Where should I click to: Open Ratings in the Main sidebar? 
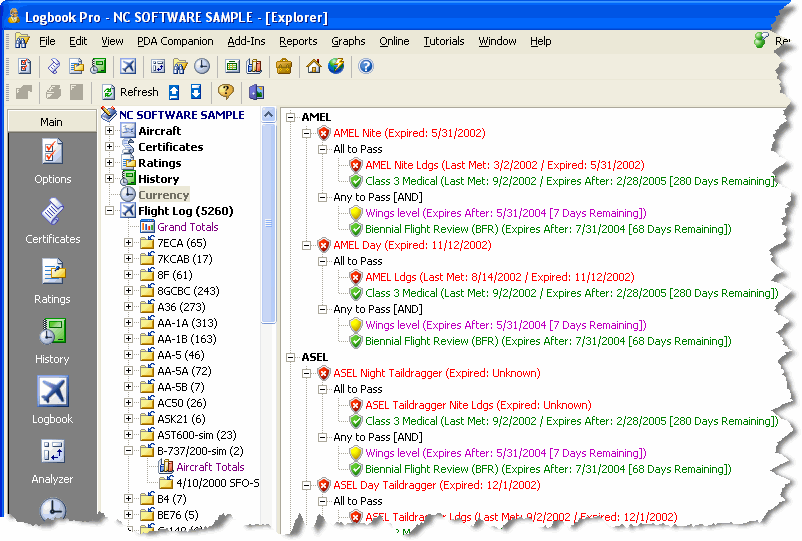(53, 282)
